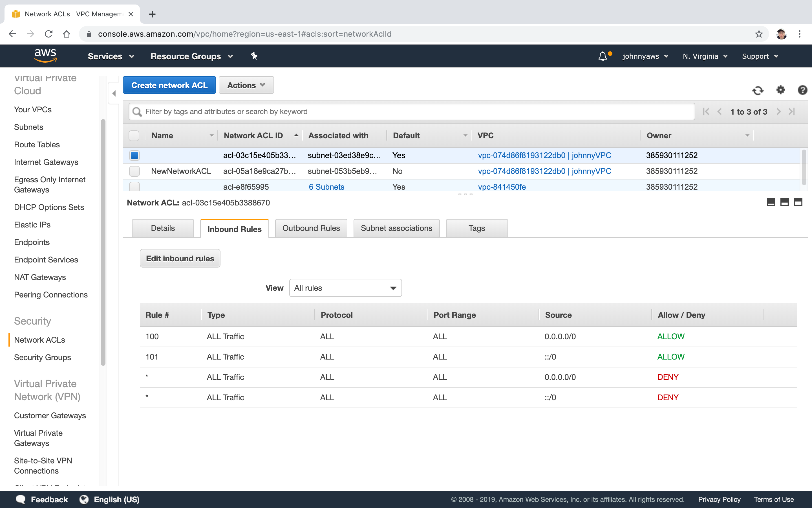Click Edit inbound rules button
This screenshot has width=812, height=508.
(x=180, y=258)
